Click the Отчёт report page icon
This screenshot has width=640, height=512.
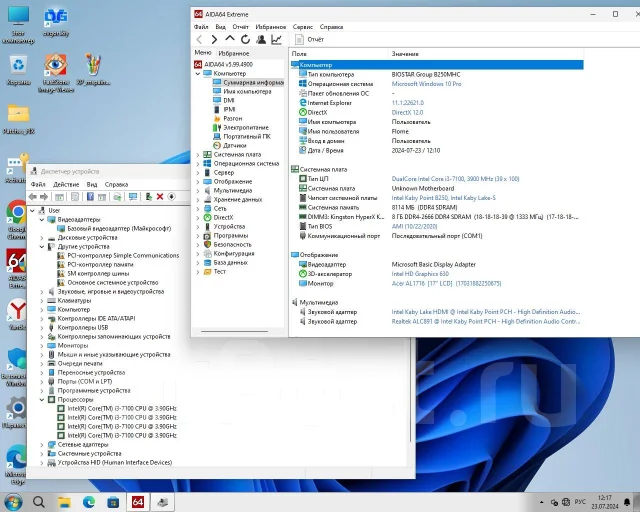299,39
